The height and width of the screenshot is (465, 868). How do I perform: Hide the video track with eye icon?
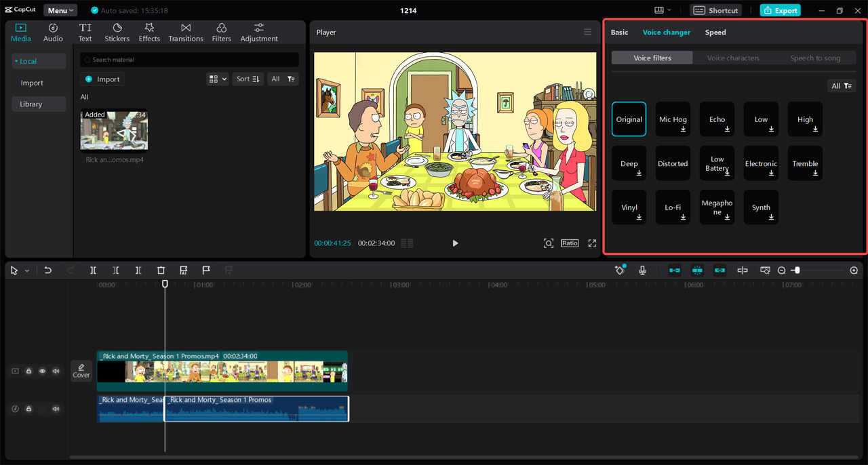tap(42, 371)
